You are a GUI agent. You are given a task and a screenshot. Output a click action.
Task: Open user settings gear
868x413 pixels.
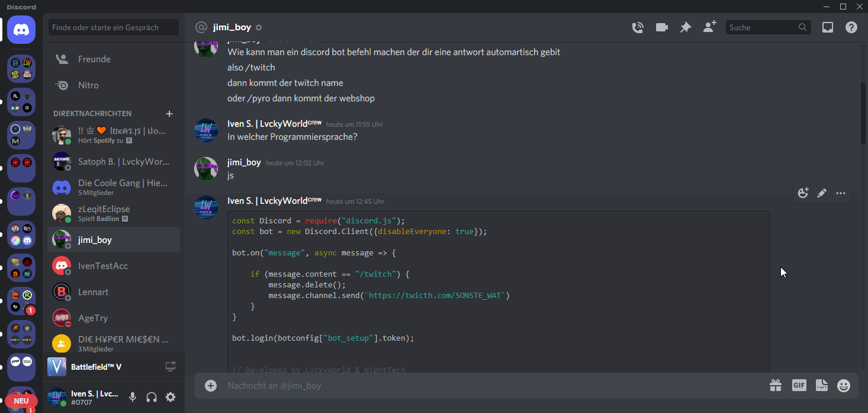[x=171, y=397]
